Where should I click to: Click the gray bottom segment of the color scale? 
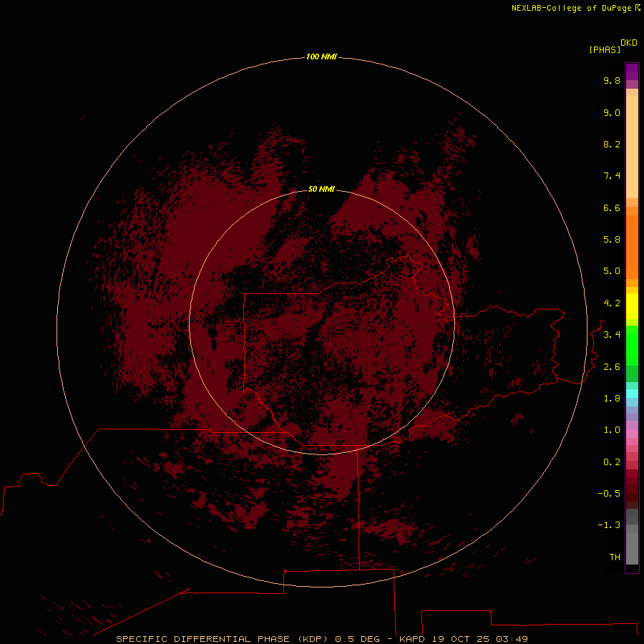point(632,548)
